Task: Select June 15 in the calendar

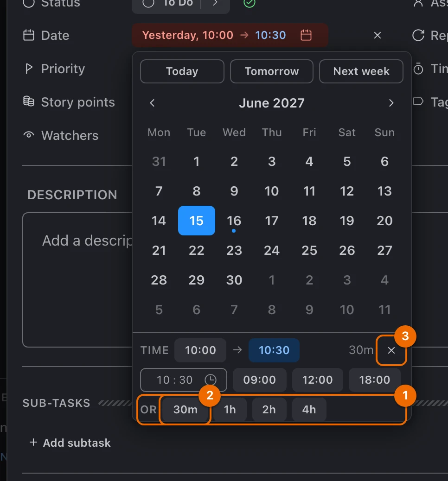Action: point(197,221)
